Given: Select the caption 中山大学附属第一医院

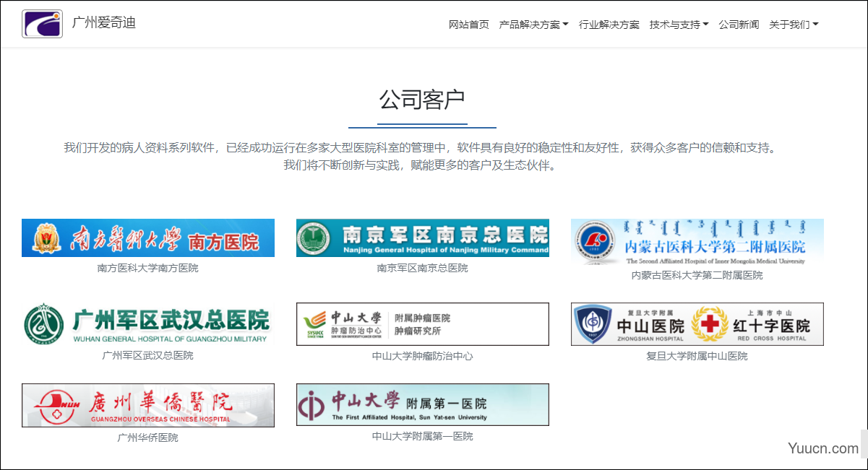Looking at the screenshot, I should (x=423, y=436).
